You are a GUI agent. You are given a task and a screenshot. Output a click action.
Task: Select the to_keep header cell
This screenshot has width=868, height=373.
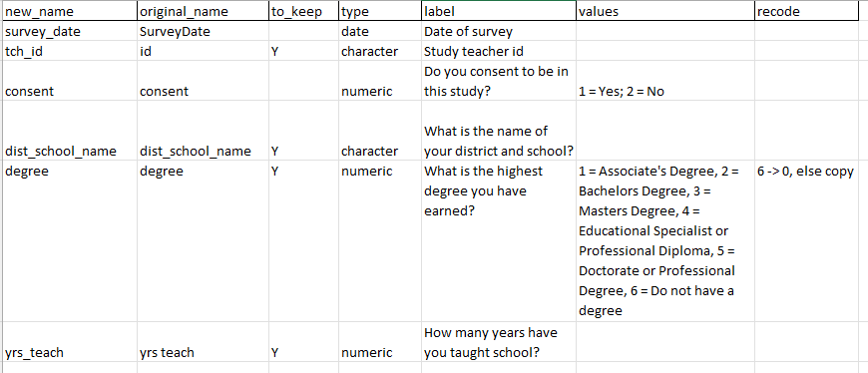click(x=303, y=12)
